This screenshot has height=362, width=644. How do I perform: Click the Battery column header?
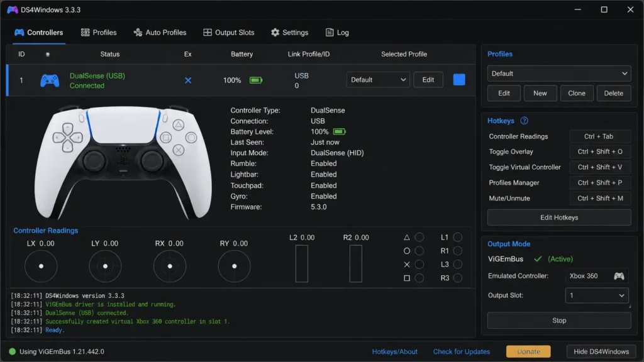coord(241,54)
